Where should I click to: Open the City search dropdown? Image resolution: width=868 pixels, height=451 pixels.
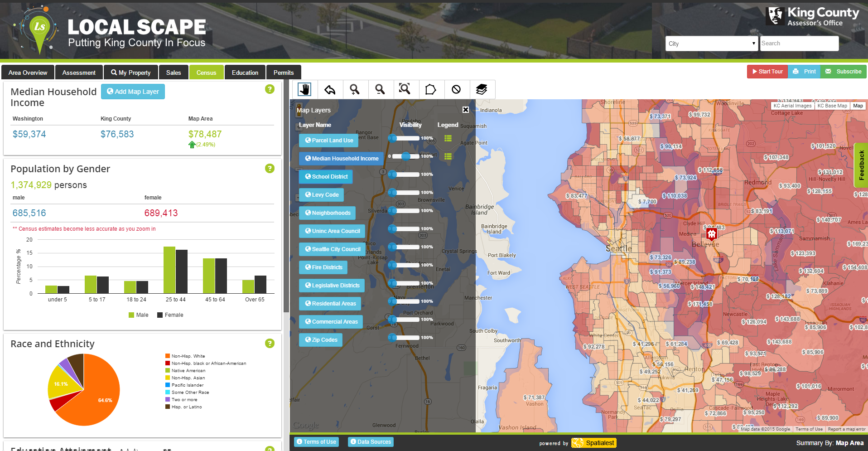(711, 44)
